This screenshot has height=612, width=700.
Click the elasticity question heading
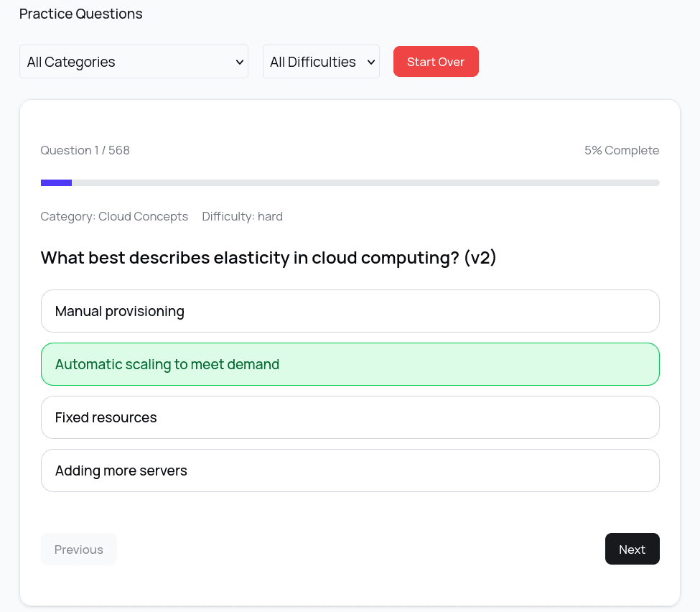[x=269, y=257]
